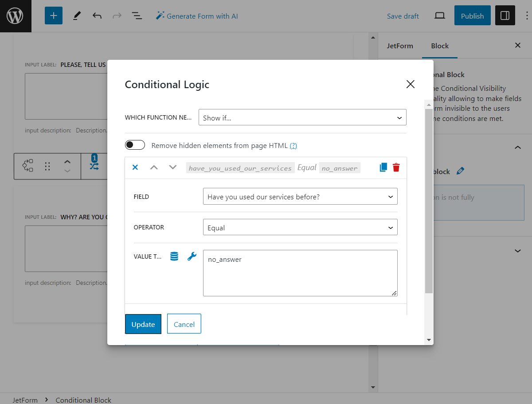Open the Which Function dropdown showing Show if

[302, 117]
